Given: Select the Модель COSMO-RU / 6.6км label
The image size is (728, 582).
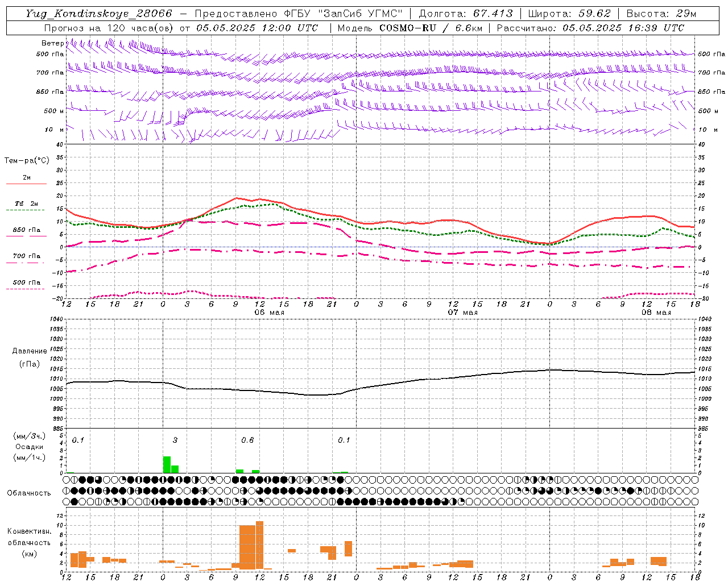Looking at the screenshot, I should click(x=410, y=28).
